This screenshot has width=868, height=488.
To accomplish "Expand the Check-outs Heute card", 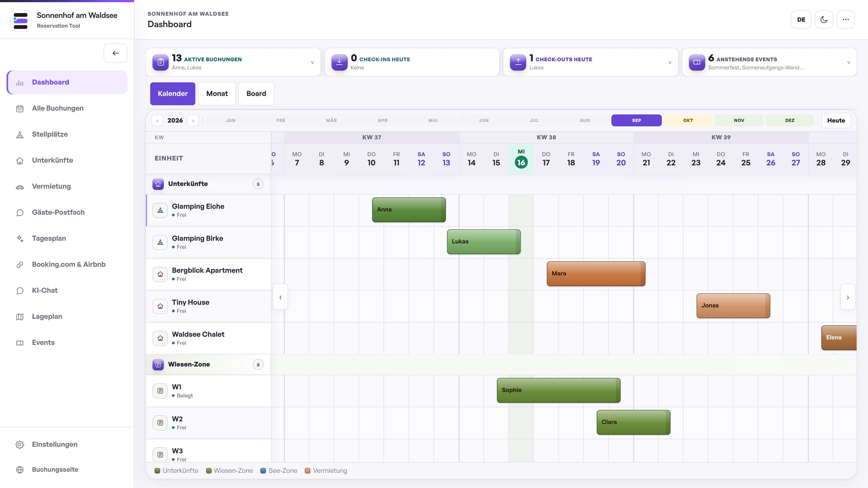I will (x=590, y=62).
